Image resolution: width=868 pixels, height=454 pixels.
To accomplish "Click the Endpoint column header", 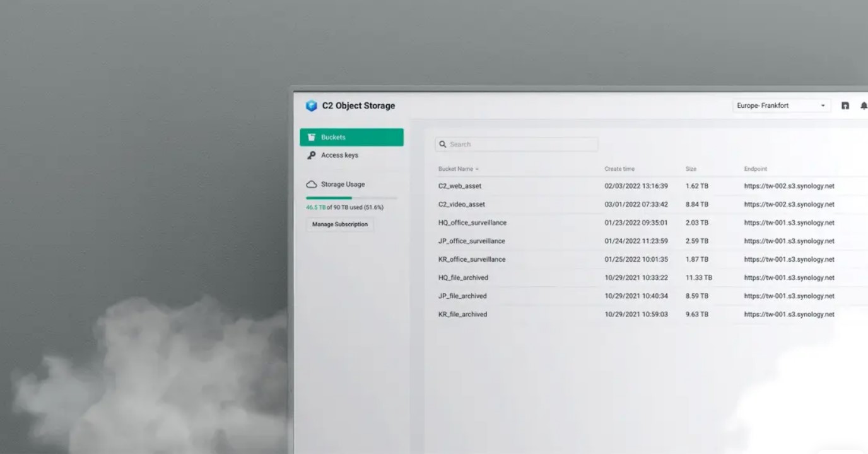I will [x=756, y=169].
